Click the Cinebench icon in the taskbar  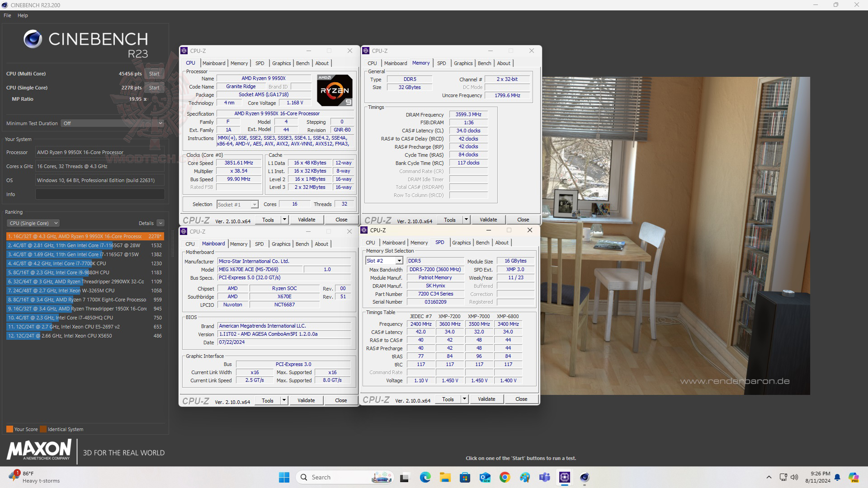[x=585, y=477]
